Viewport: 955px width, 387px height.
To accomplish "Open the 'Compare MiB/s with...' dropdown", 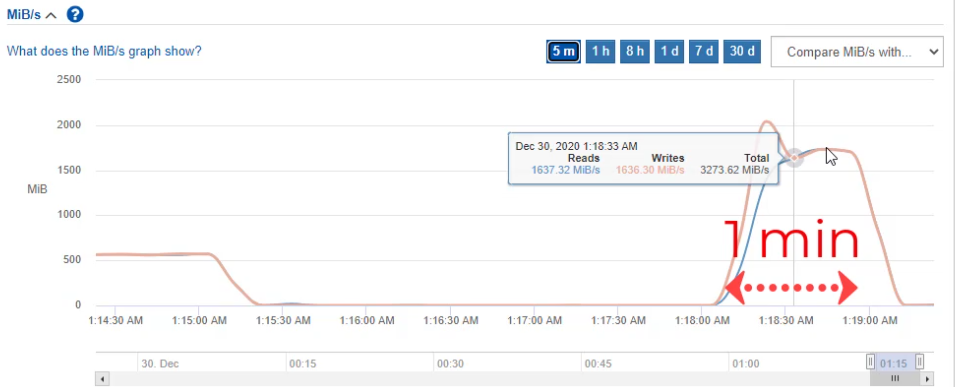I will coord(857,52).
